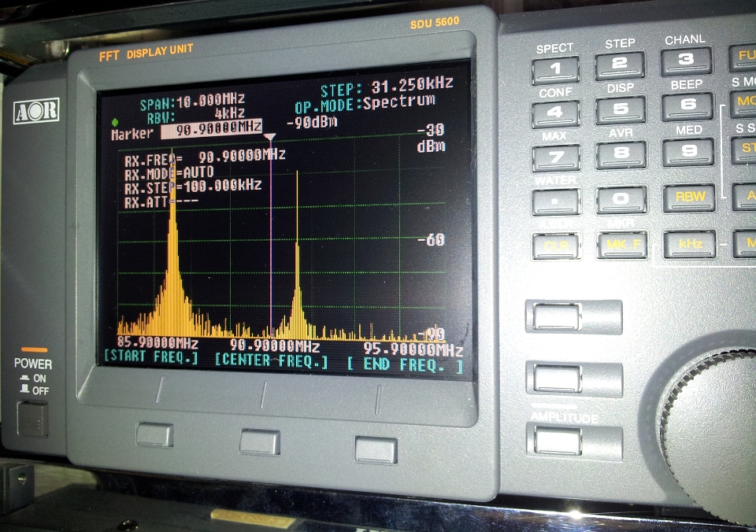This screenshot has width=756, height=532.
Task: Tap the SDU 5600 model label
Action: [435, 22]
